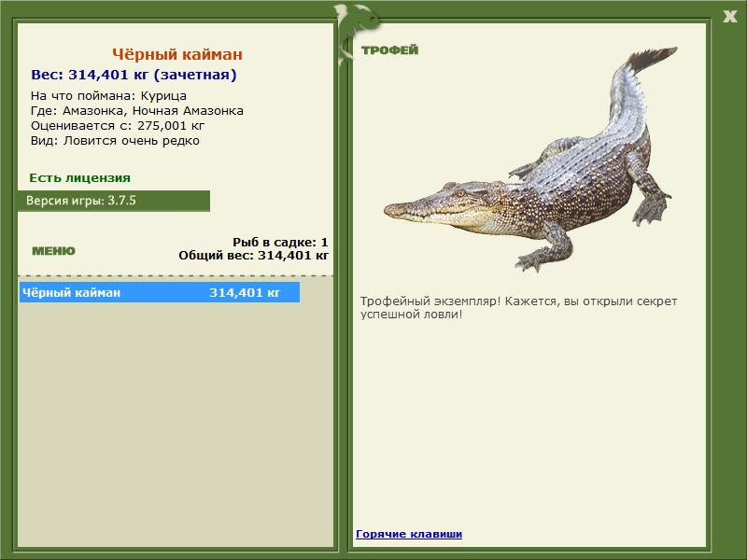Click the Вид: Ловится очень редко line

pos(115,141)
